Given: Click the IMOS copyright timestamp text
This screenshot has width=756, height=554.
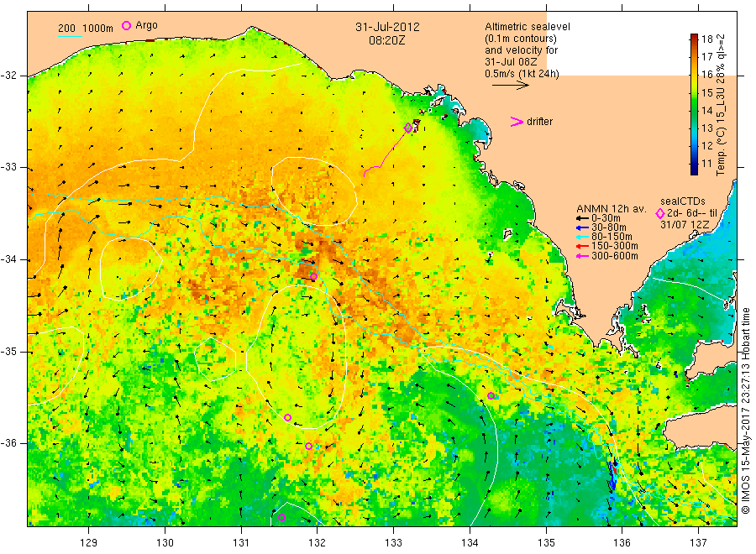Looking at the screenshot, I should click(x=745, y=410).
